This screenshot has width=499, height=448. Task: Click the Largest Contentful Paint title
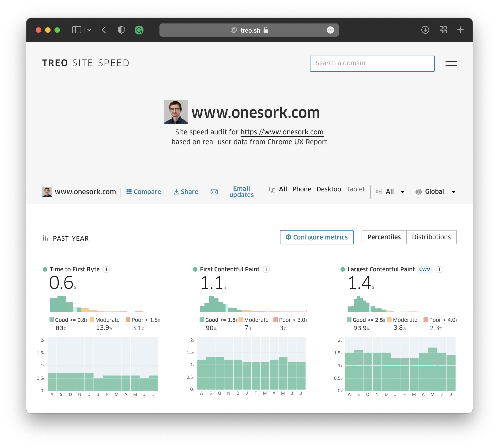[x=381, y=269]
